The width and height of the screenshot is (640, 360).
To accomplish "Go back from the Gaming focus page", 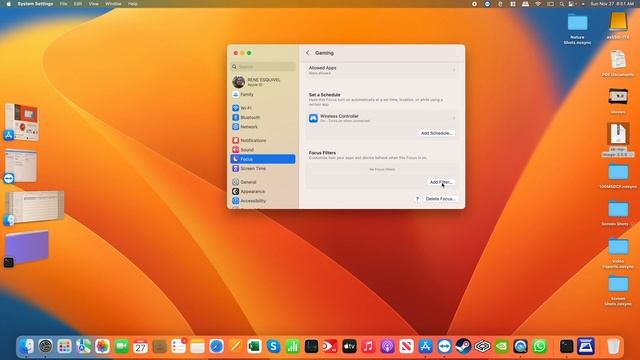I will [x=308, y=53].
